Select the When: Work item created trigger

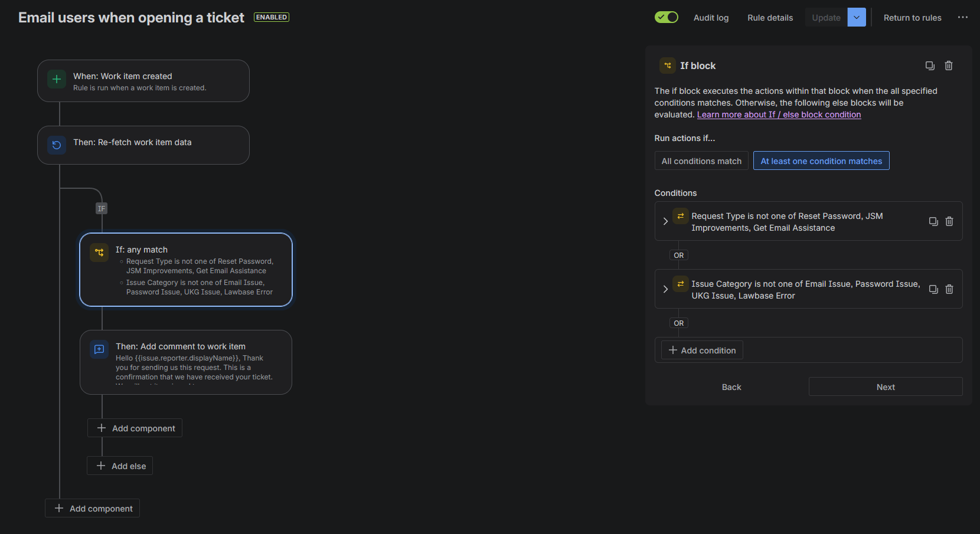143,81
